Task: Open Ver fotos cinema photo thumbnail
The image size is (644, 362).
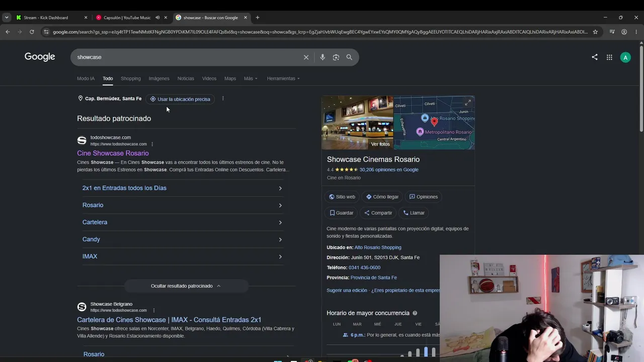Action: pyautogui.click(x=357, y=123)
